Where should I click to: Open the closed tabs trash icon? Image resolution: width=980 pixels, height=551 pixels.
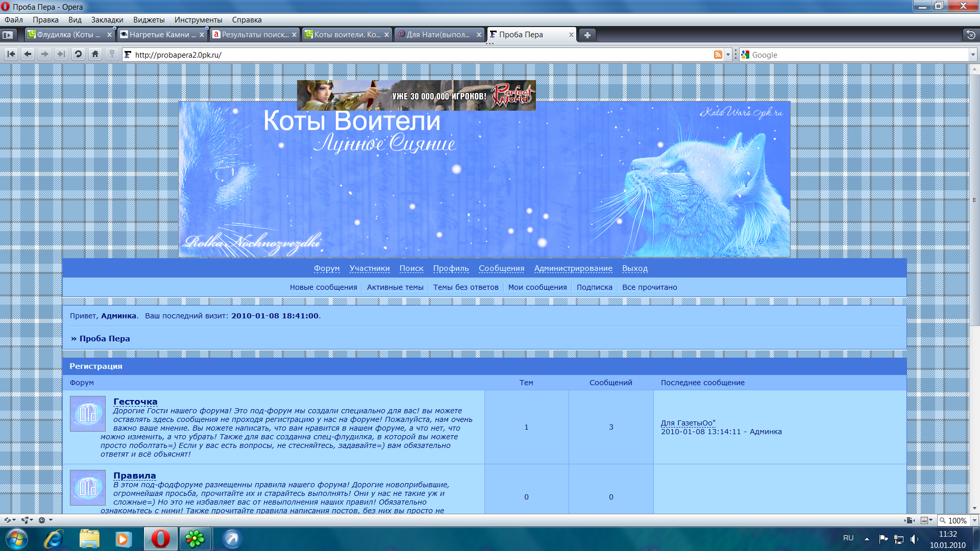(971, 35)
